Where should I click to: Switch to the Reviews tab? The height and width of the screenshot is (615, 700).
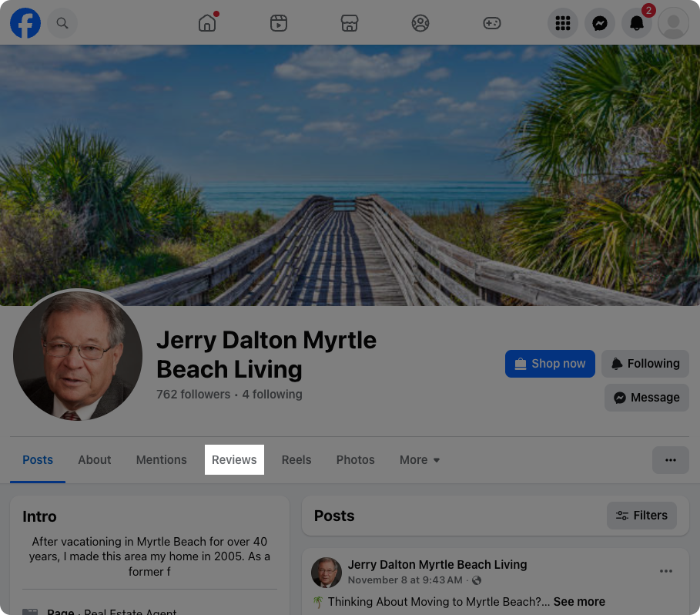[x=233, y=459]
